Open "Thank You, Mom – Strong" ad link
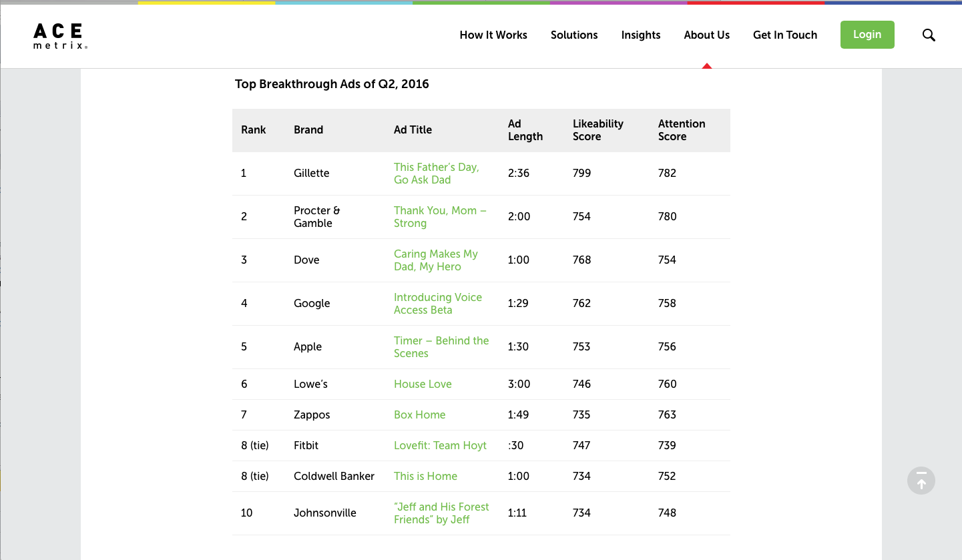962x560 pixels. (440, 217)
